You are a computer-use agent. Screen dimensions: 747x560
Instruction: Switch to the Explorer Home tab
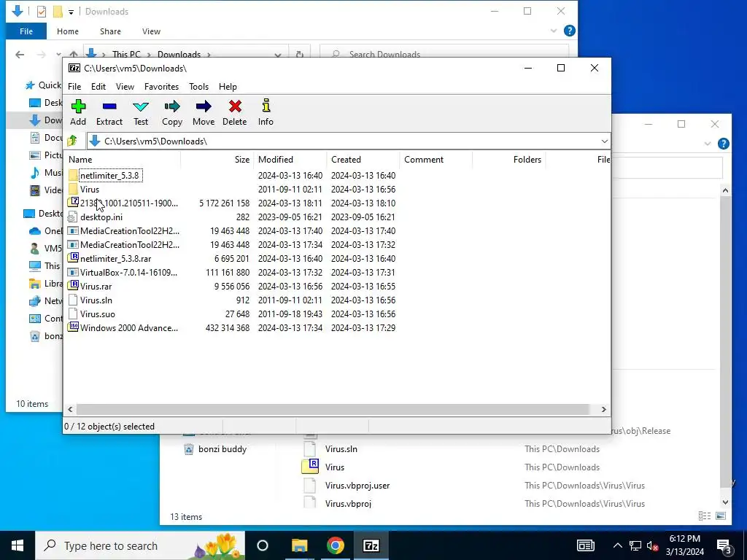coord(68,31)
